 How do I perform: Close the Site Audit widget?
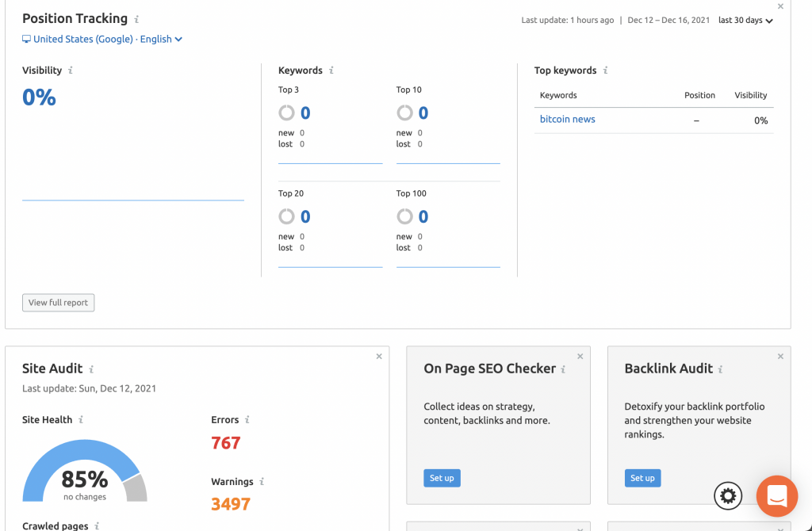coord(379,357)
